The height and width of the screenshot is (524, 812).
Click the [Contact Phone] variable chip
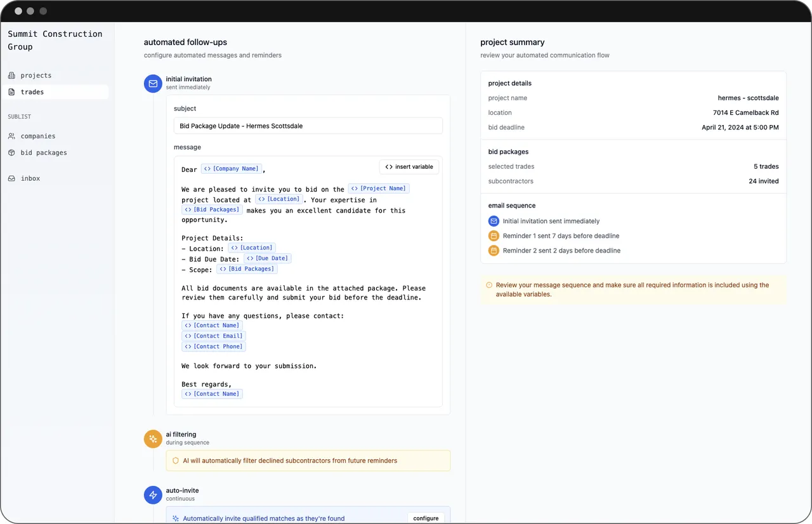(x=214, y=346)
